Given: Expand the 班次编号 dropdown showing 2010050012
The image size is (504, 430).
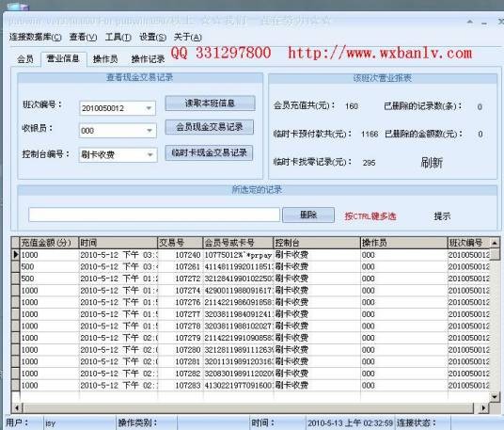Looking at the screenshot, I should pos(149,108).
